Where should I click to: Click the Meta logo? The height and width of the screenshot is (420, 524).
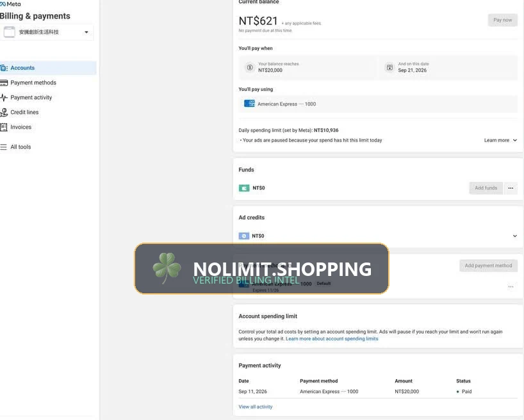pyautogui.click(x=10, y=4)
